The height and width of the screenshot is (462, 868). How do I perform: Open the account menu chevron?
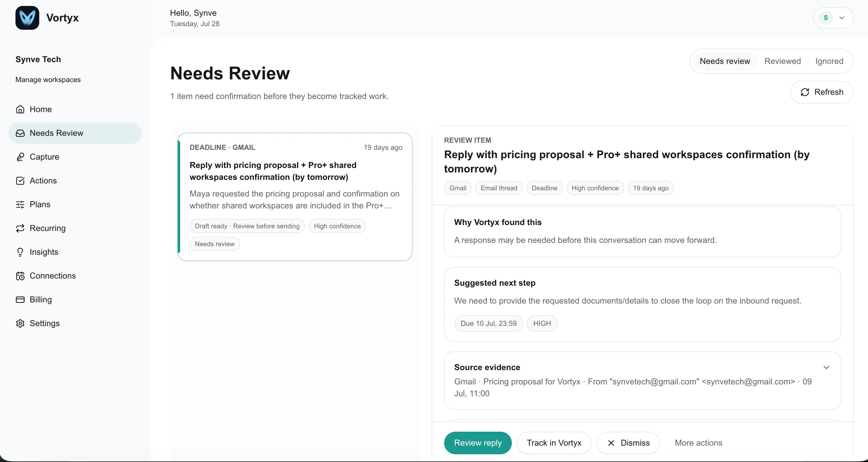[842, 18]
